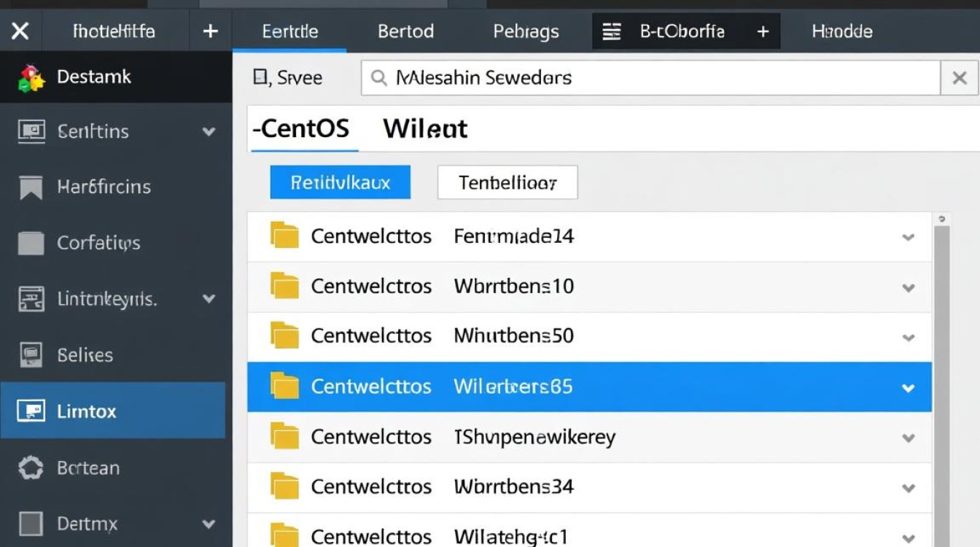Click the Lintenkeyms sidebar icon
Screen dimensions: 980x547
[x=31, y=299]
